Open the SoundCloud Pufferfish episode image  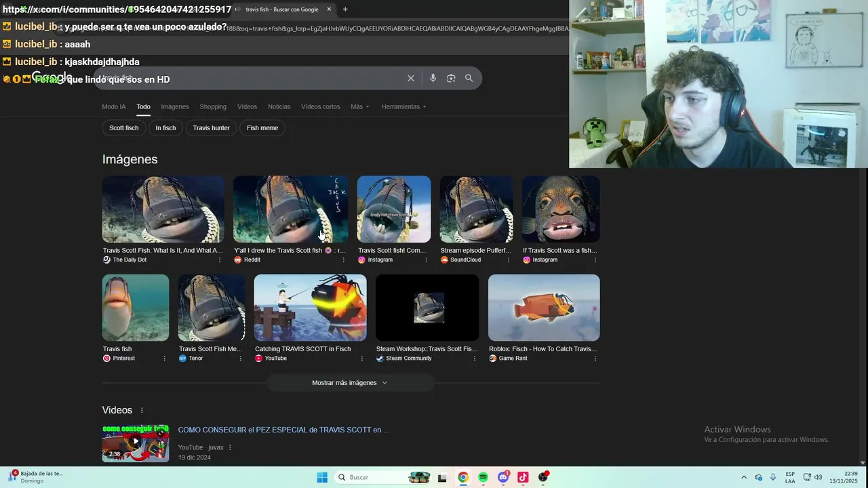477,209
